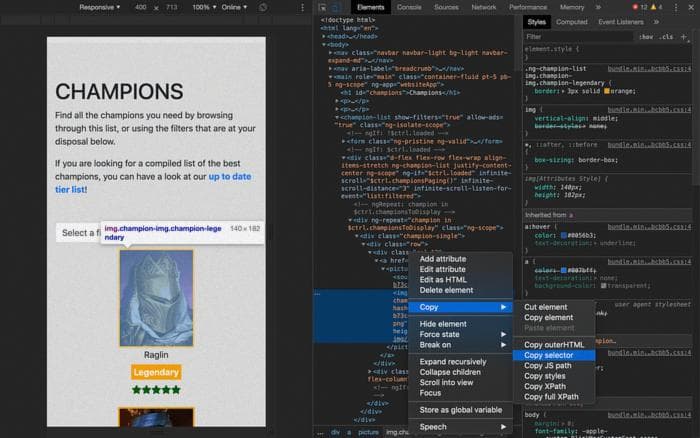Viewport: 700px width, 438px height.
Task: Open the Responsive device dropdown
Action: tap(99, 7)
